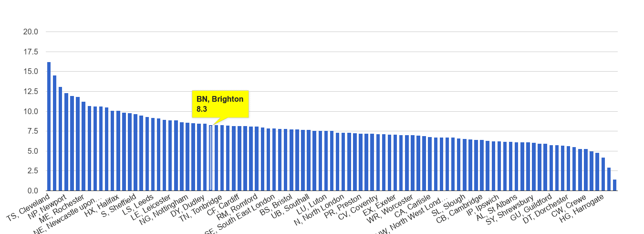The image size is (644, 234).
Task: Click the 5.0 y-axis value
Action: click(32, 151)
